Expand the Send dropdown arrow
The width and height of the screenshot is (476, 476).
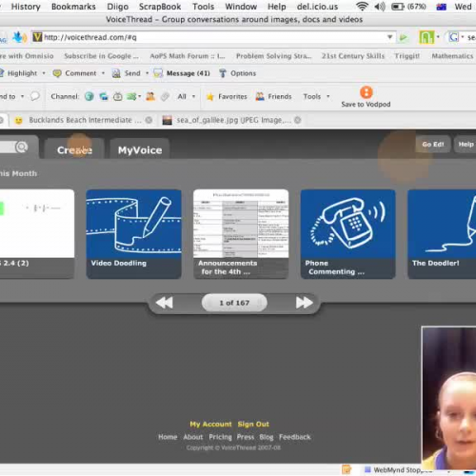148,73
